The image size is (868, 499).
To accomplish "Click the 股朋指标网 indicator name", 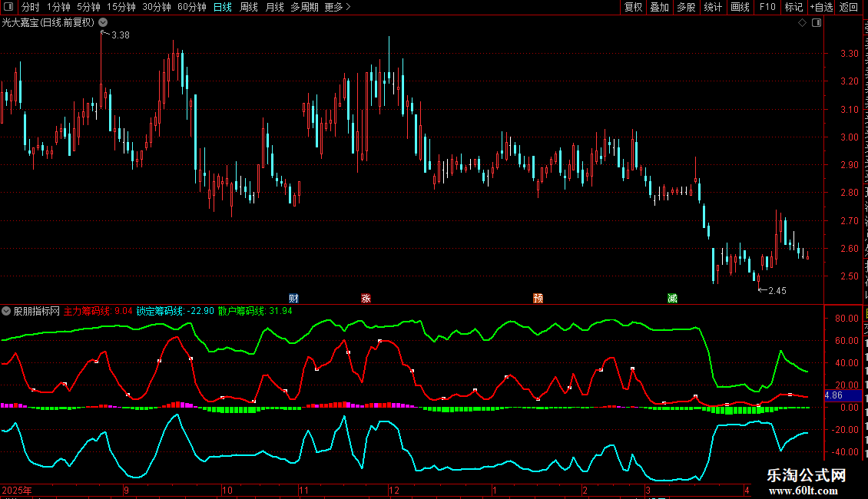I will (x=37, y=311).
